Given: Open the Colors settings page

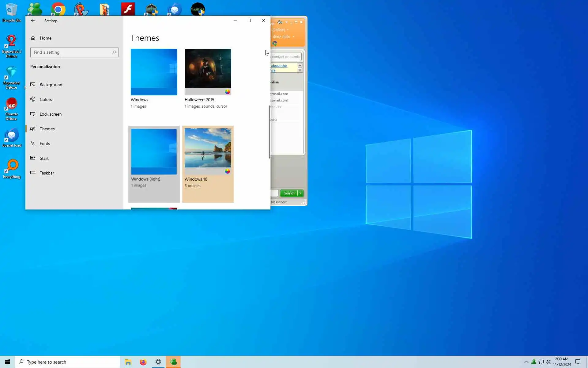Looking at the screenshot, I should click(x=46, y=99).
